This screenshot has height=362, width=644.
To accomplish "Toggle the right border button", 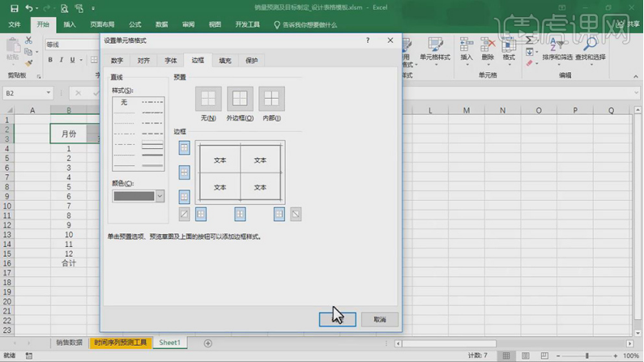I will point(279,214).
